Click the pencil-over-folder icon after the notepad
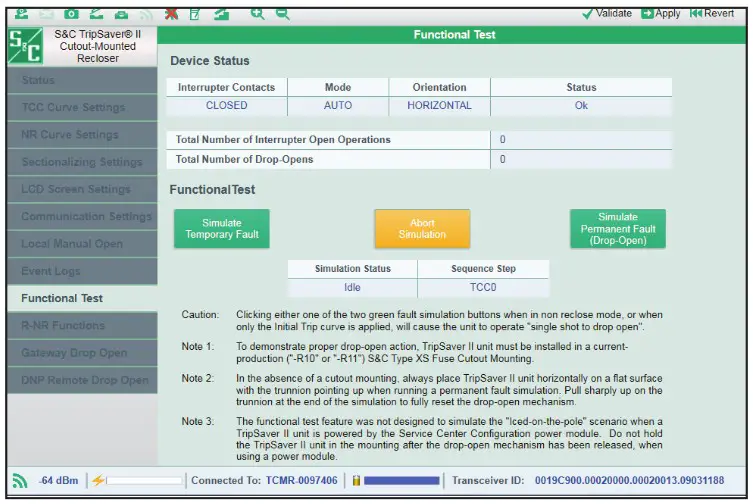Screen dimensions: 753x504 pyautogui.click(x=221, y=14)
